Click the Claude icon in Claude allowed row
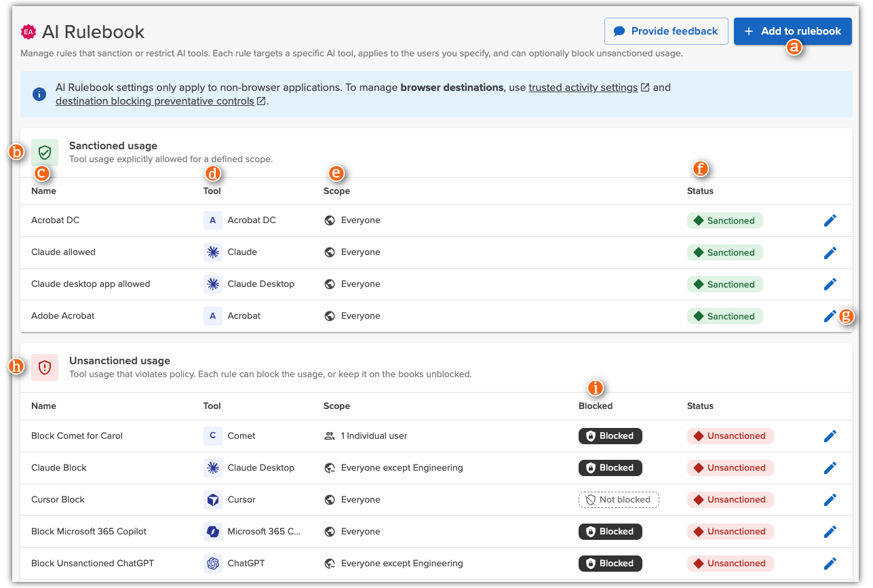The image size is (873, 588). 213,252
